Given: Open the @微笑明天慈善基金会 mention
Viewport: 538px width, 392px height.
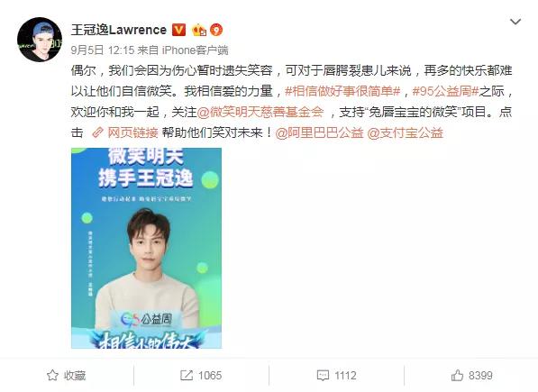Looking at the screenshot, I should pyautogui.click(x=260, y=112).
